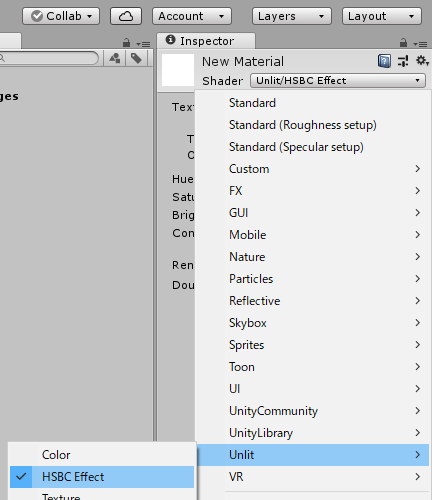Expand the Particles shader submenu
Image resolution: width=432 pixels, height=500 pixels.
(x=312, y=279)
